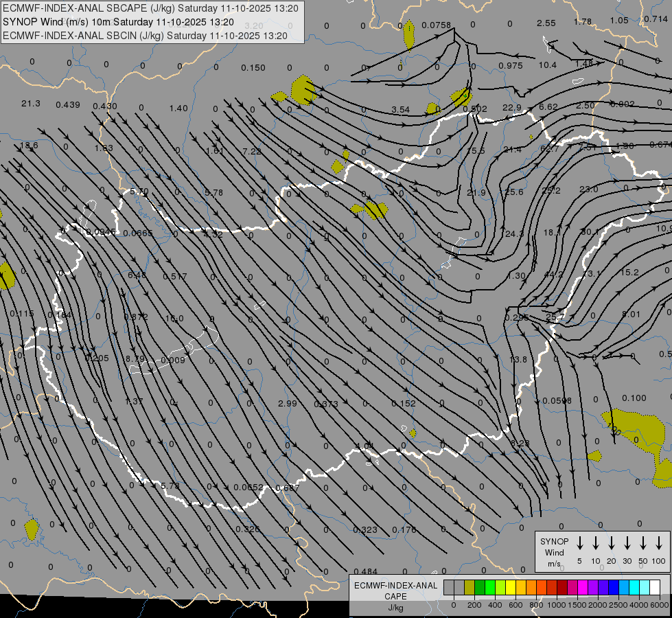
Task: Pick the 100 m/s wind arrow in legend
Action: (x=659, y=543)
